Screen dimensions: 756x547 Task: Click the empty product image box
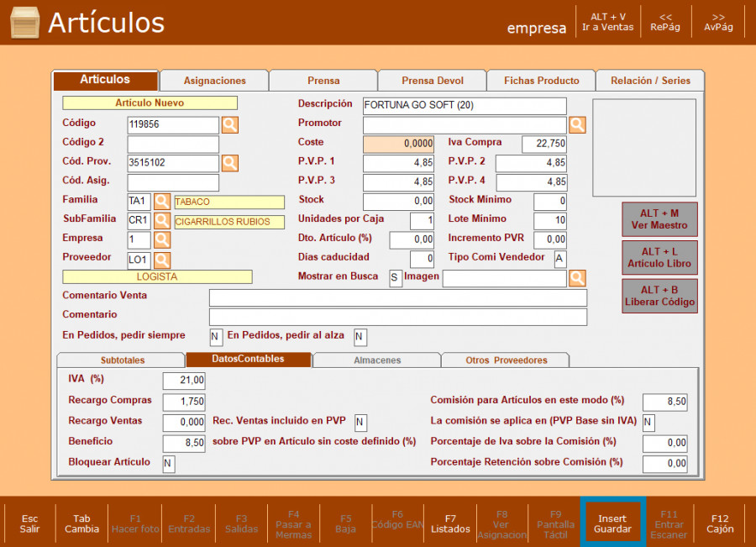pos(643,148)
